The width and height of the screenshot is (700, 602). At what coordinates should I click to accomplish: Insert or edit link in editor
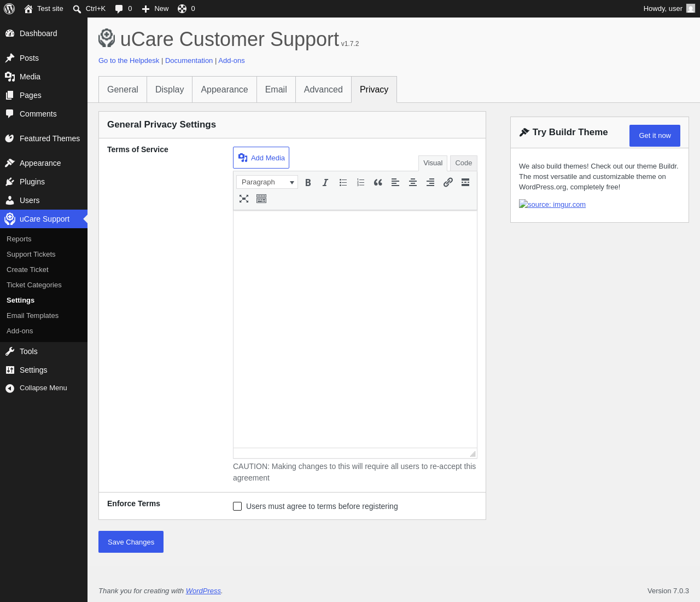click(x=448, y=182)
